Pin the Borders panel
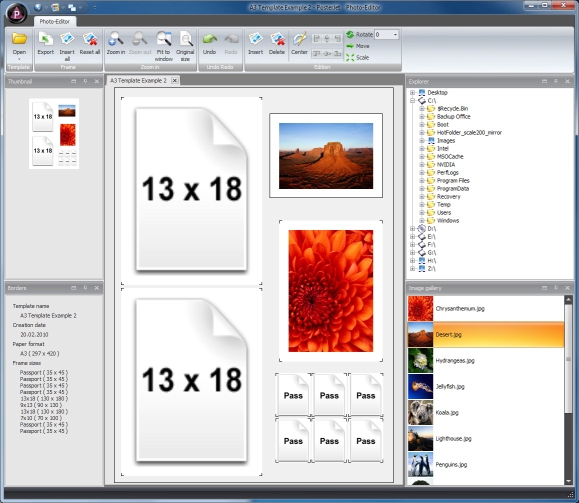579x503 pixels. pyautogui.click(x=85, y=288)
